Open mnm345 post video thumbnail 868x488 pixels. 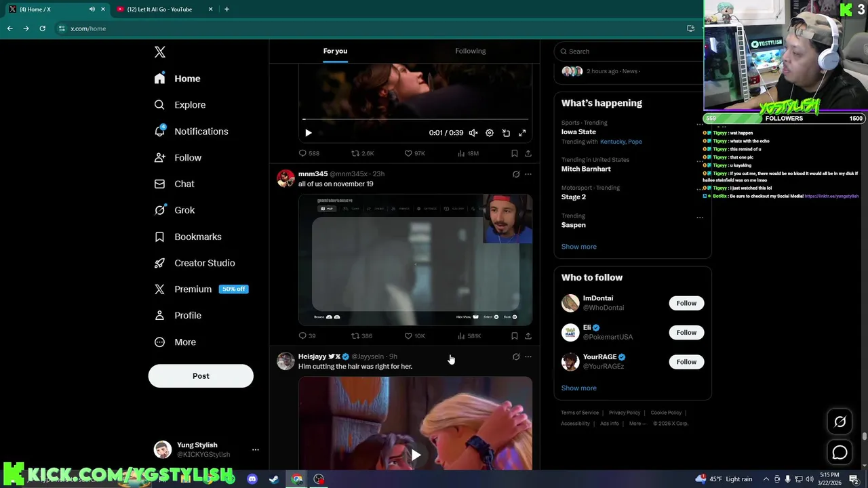[415, 260]
